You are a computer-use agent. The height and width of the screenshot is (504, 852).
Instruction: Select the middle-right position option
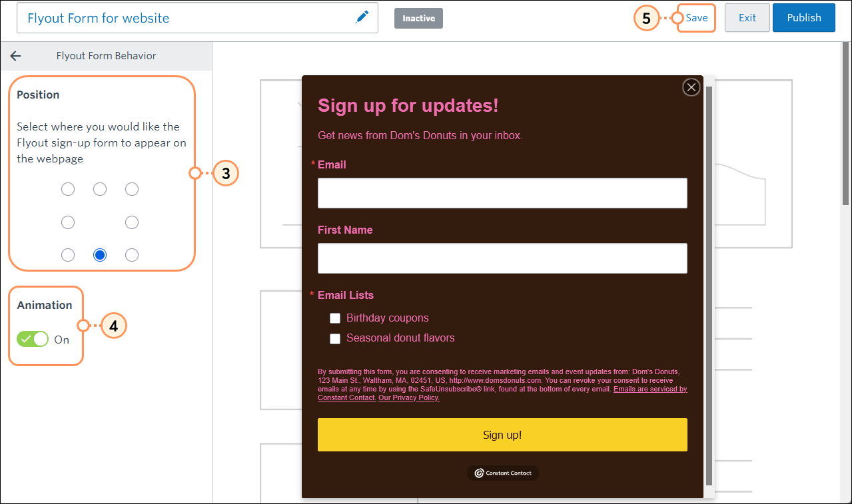click(x=132, y=222)
